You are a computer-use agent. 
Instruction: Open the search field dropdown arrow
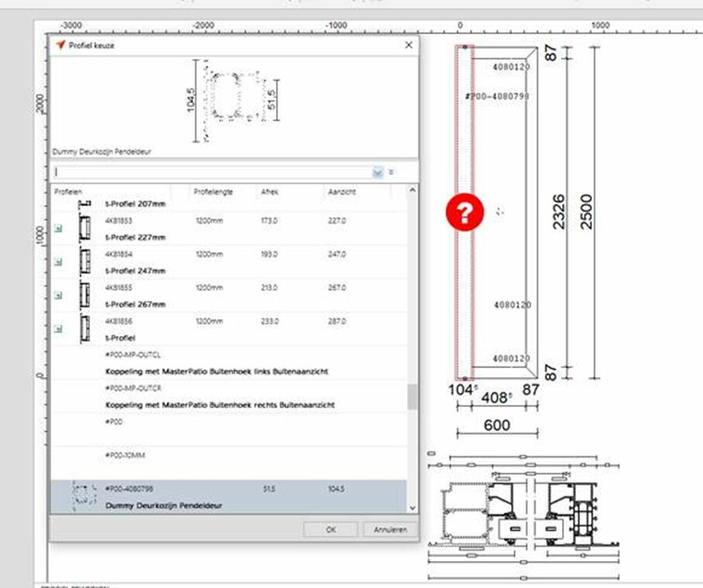377,172
